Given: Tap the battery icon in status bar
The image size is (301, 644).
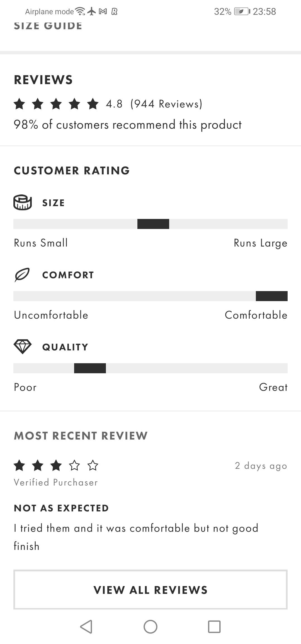Looking at the screenshot, I should point(242,11).
